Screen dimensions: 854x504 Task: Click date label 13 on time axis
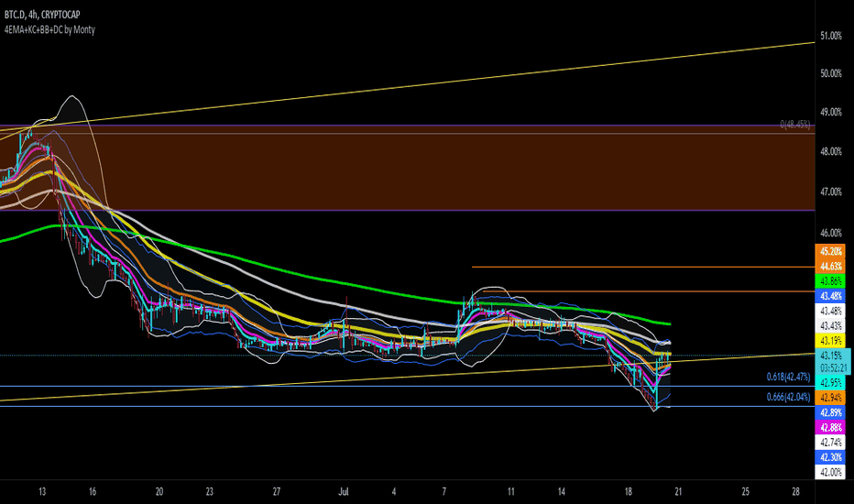tap(42, 491)
